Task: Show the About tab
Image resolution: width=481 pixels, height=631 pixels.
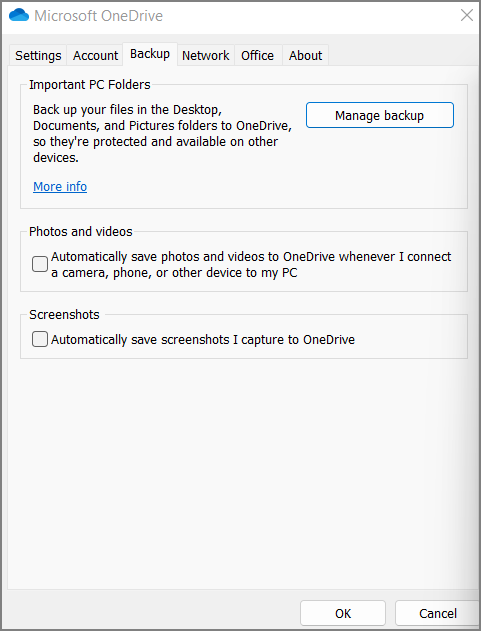Action: pyautogui.click(x=306, y=56)
